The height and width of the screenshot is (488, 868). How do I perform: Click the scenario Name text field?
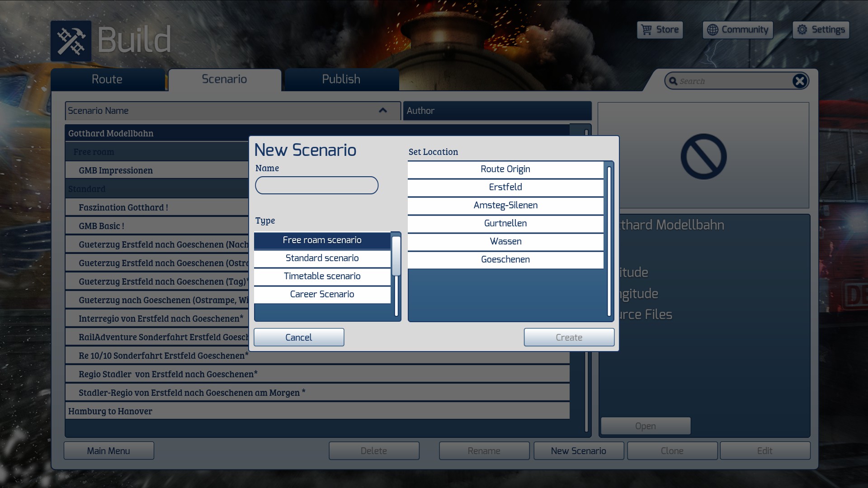point(316,185)
